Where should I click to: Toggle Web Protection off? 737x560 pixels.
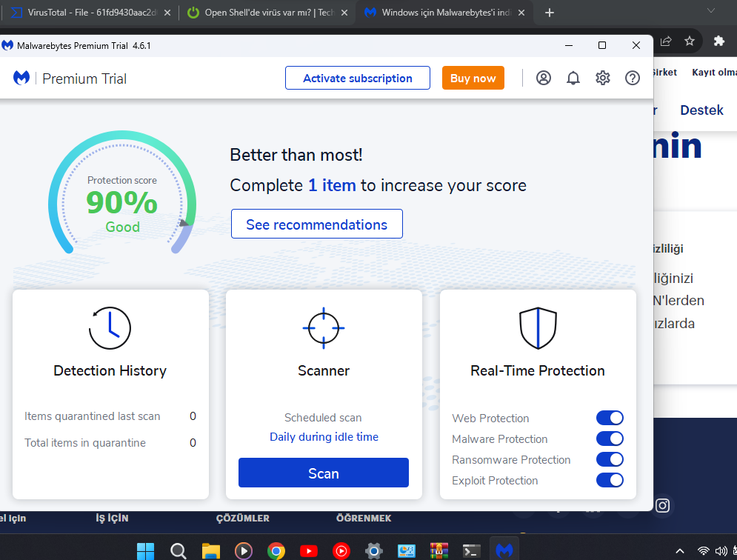[610, 418]
